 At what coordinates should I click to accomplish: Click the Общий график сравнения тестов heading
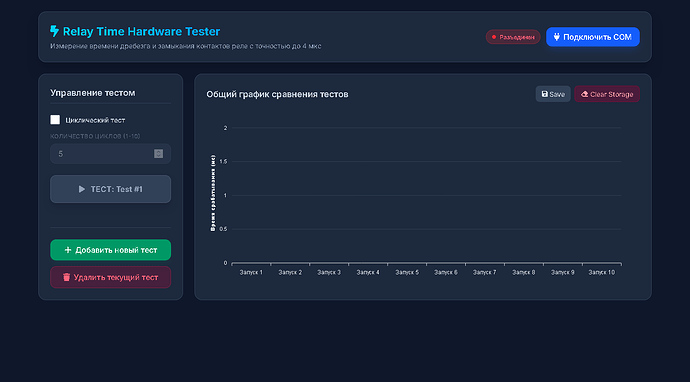click(x=277, y=94)
